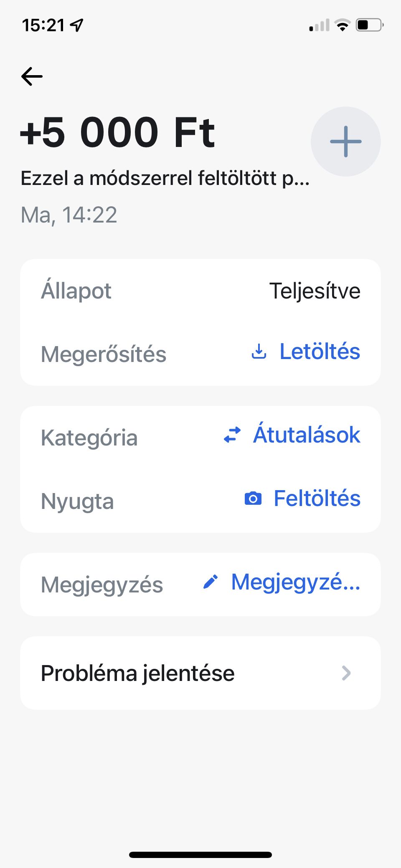
Task: Tap the camera icon for receipt
Action: (253, 499)
